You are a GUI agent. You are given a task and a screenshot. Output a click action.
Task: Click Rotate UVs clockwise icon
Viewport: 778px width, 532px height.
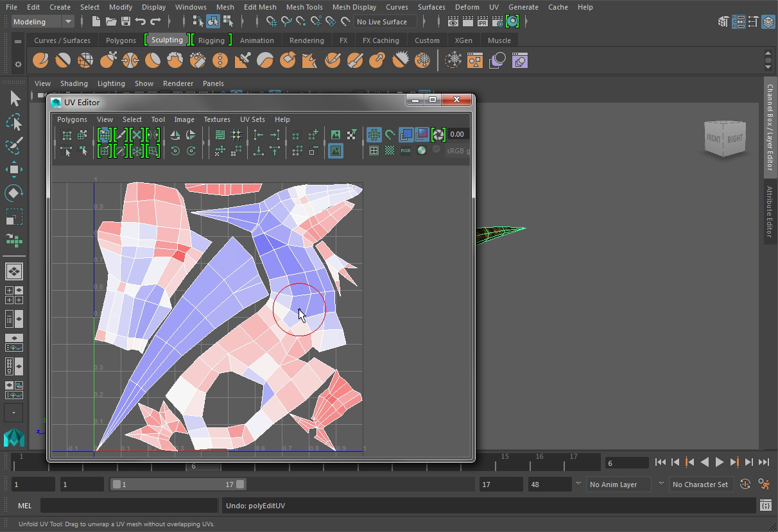pyautogui.click(x=191, y=151)
